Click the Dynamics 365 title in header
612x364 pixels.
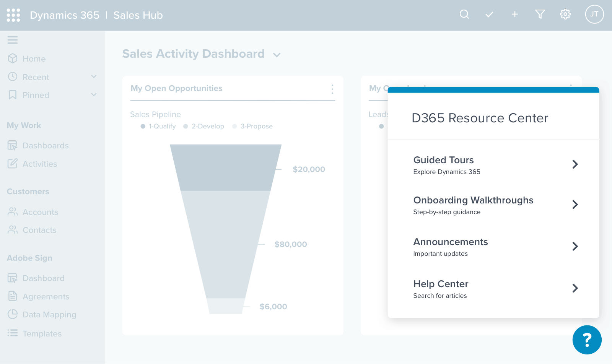[x=65, y=15]
